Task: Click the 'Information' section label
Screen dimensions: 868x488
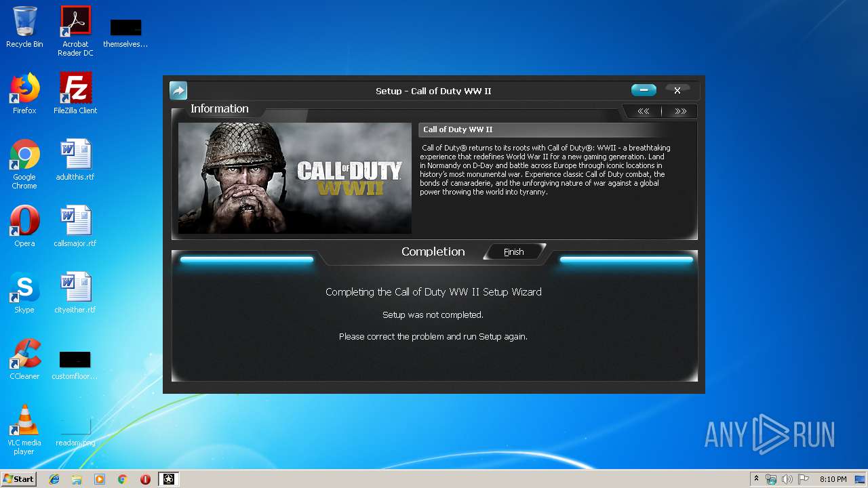Action: [x=220, y=109]
